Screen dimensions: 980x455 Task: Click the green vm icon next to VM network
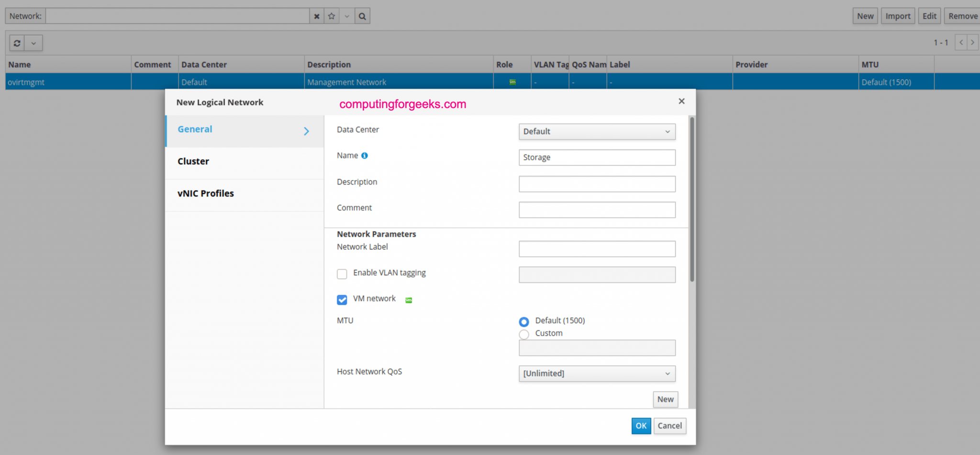[409, 299]
